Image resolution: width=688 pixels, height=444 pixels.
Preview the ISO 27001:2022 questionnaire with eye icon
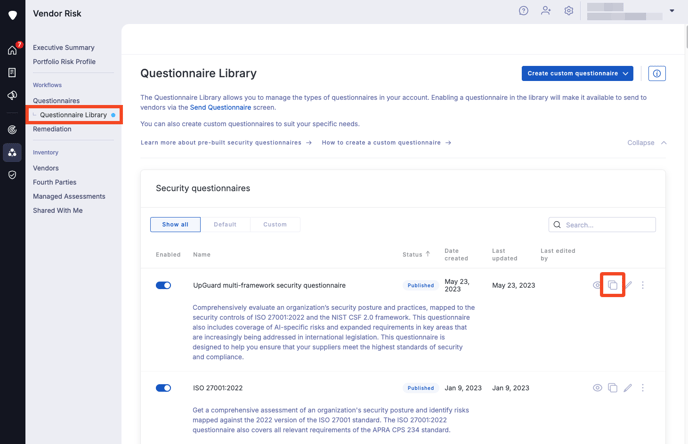tap(597, 388)
